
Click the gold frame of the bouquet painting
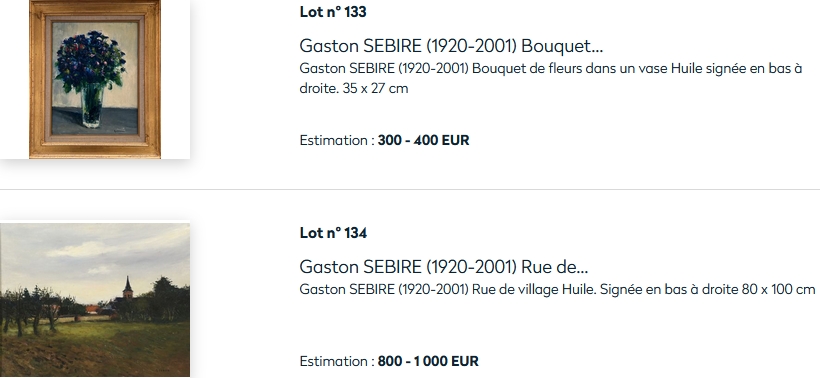[38, 78]
